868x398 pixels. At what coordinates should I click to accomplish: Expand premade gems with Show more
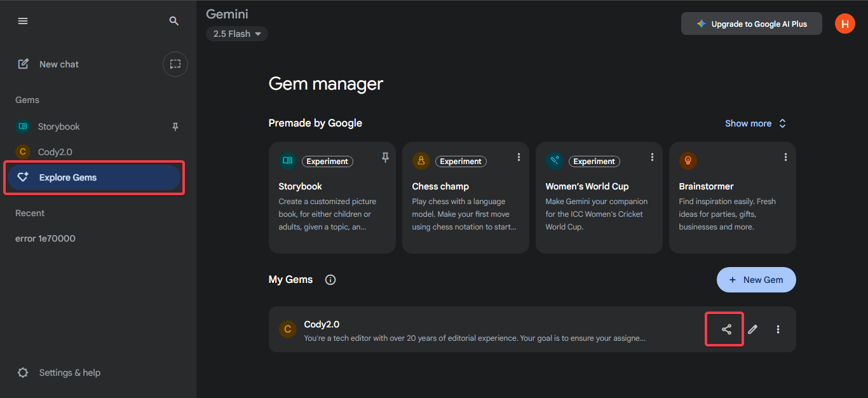point(756,123)
